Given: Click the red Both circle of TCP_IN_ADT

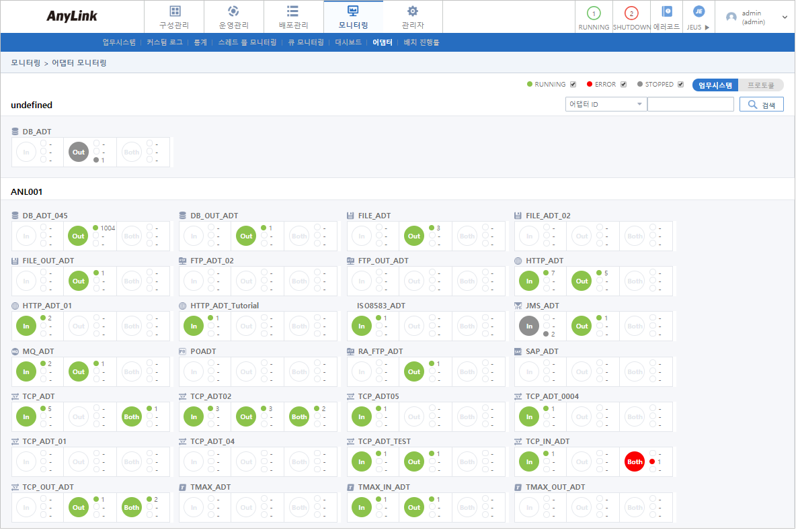Looking at the screenshot, I should (x=635, y=462).
